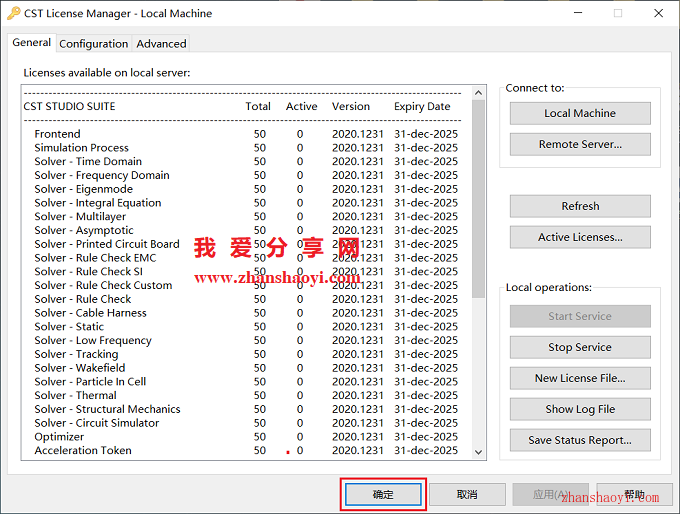Select Solver - Thermal row

tap(246, 396)
